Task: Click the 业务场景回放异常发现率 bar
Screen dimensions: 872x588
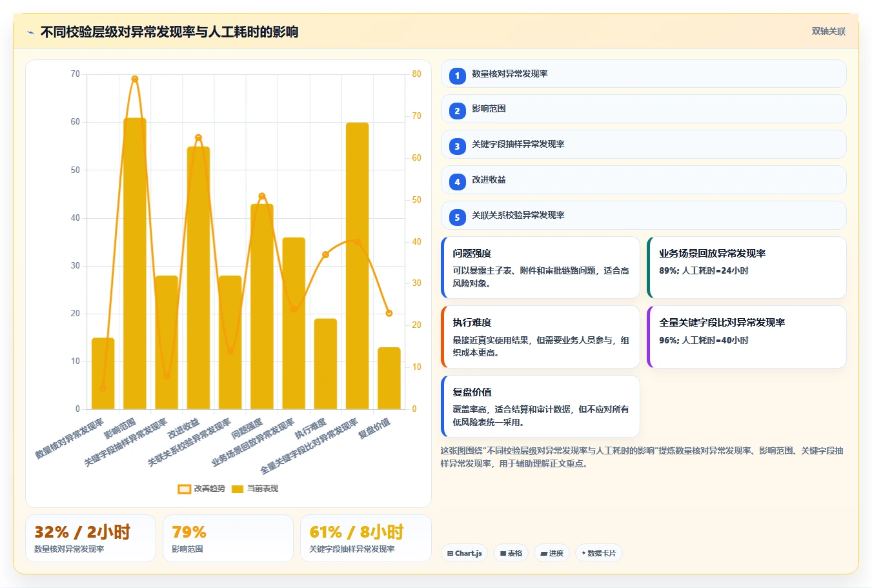Action: (x=294, y=323)
